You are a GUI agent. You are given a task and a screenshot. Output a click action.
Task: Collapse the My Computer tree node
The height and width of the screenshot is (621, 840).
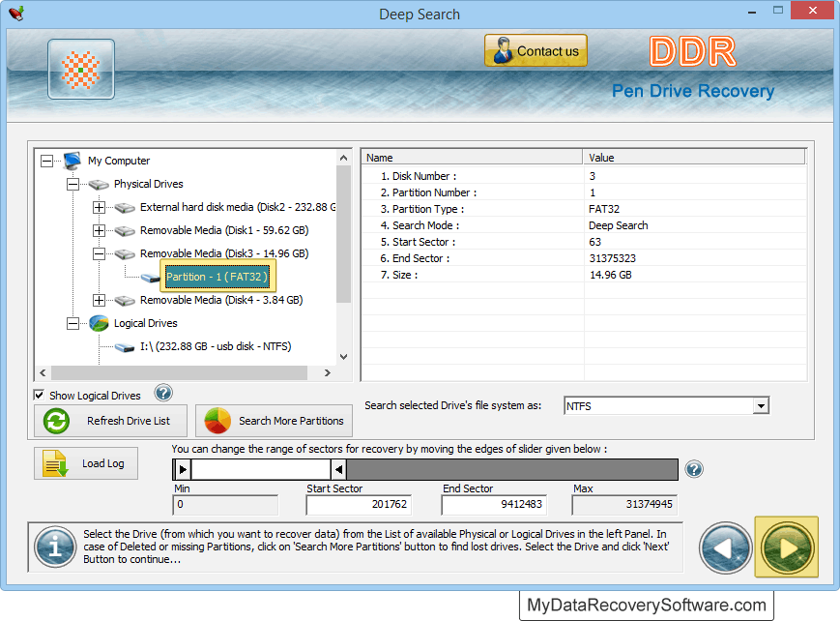coord(46,161)
